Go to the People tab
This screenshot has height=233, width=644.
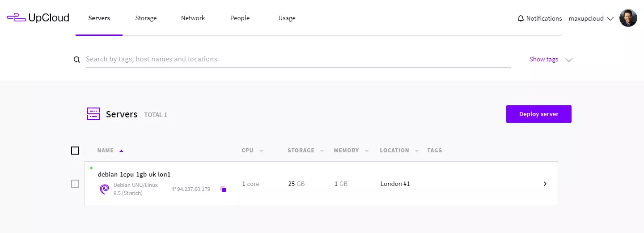pyautogui.click(x=240, y=18)
